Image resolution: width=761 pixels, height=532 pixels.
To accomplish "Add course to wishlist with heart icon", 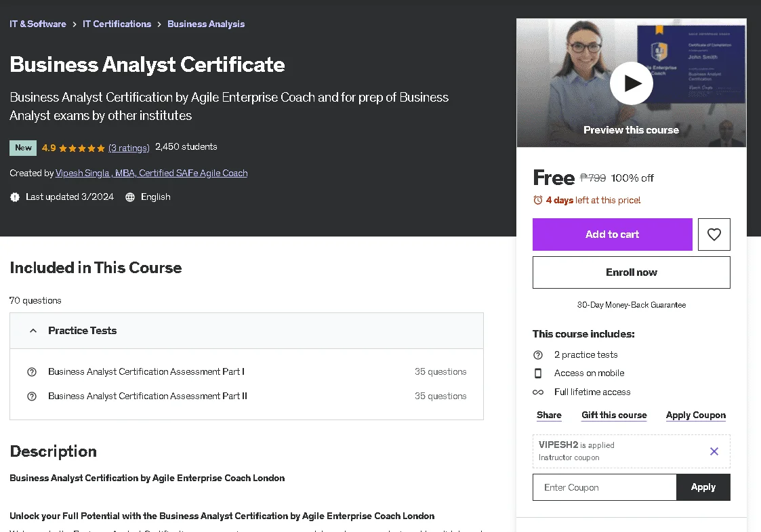I will click(x=714, y=234).
